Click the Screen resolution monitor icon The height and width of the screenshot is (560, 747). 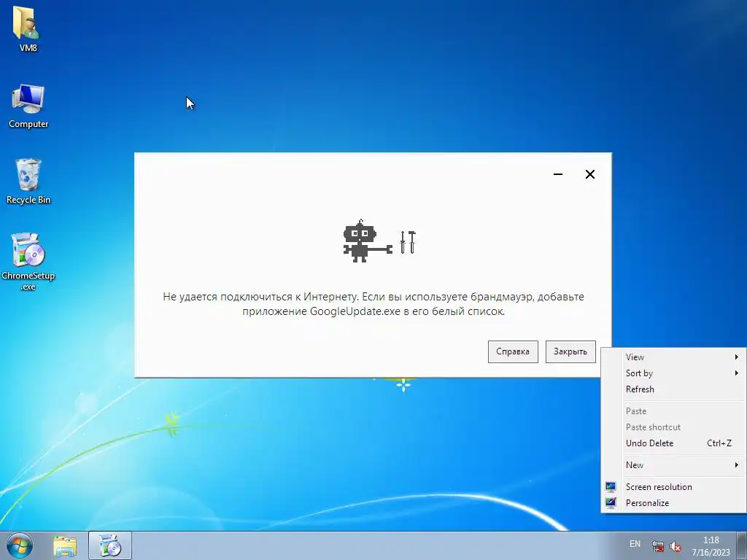[611, 486]
